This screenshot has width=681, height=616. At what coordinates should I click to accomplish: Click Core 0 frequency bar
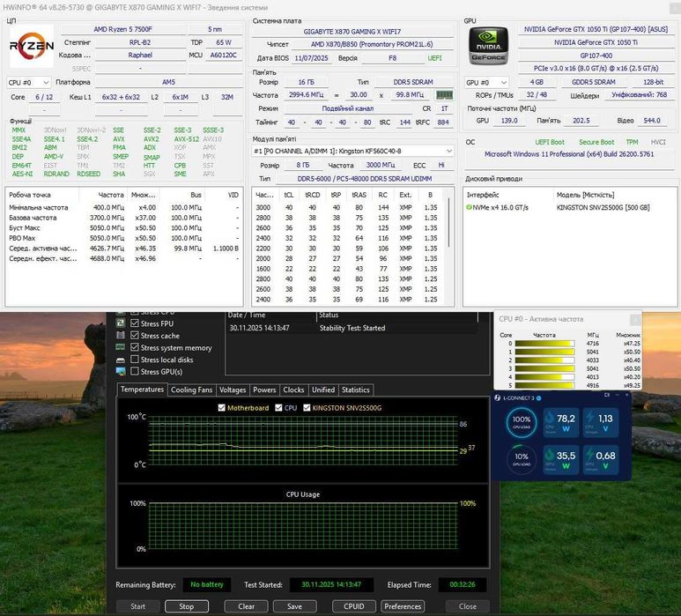coord(544,343)
